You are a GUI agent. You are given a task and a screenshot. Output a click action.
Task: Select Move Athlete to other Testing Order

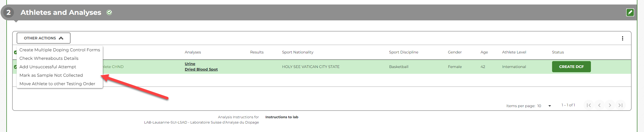click(57, 84)
